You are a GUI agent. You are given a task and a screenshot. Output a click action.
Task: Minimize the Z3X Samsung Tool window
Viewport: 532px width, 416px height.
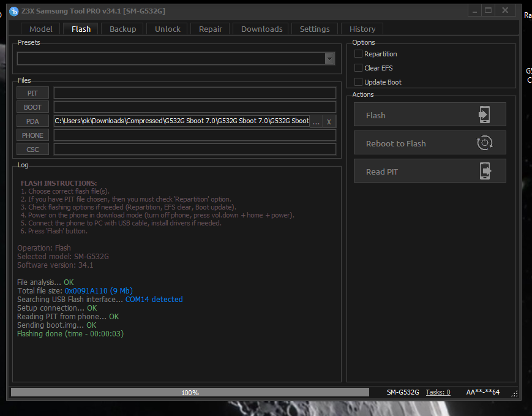(474, 10)
